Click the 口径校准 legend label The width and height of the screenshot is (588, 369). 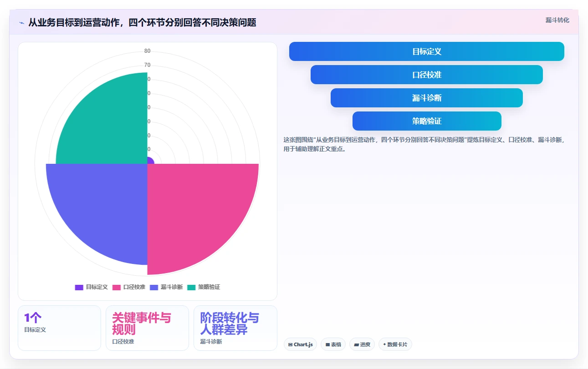point(134,287)
